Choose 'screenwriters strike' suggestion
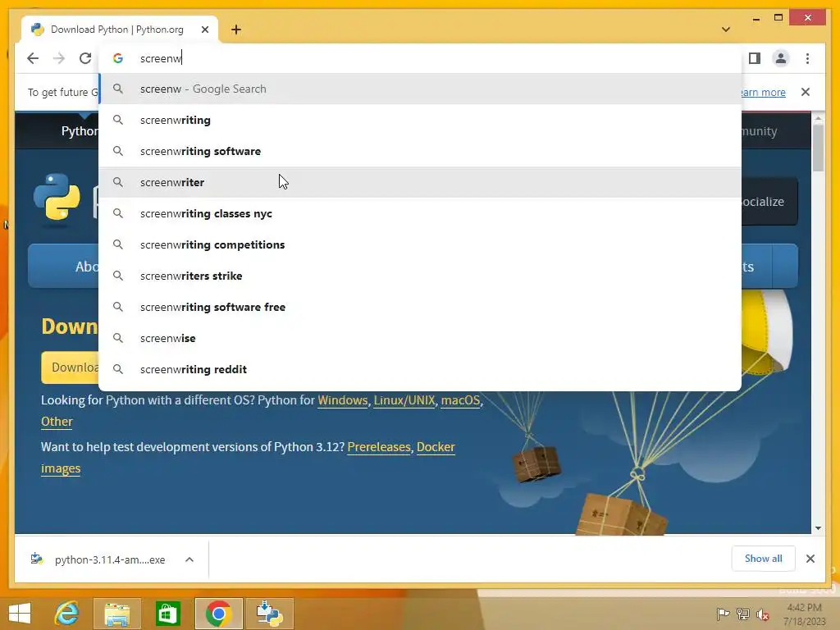The height and width of the screenshot is (630, 840). tap(421, 276)
